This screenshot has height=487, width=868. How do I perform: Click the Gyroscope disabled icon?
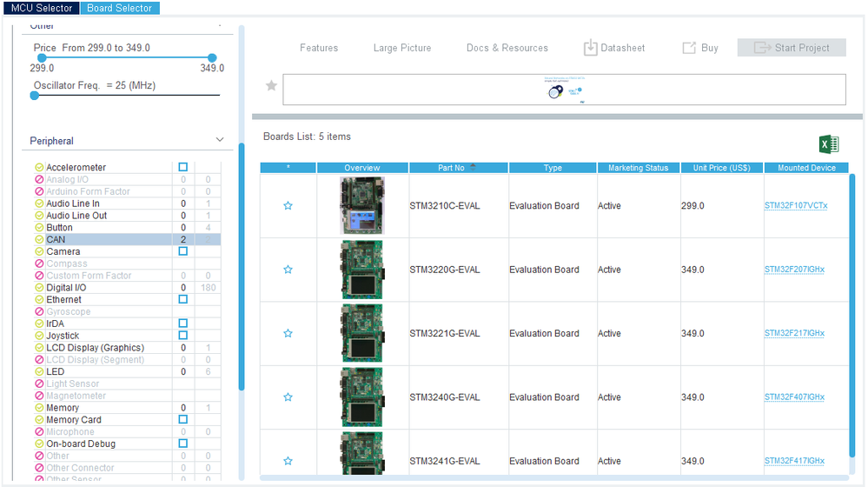(x=39, y=311)
